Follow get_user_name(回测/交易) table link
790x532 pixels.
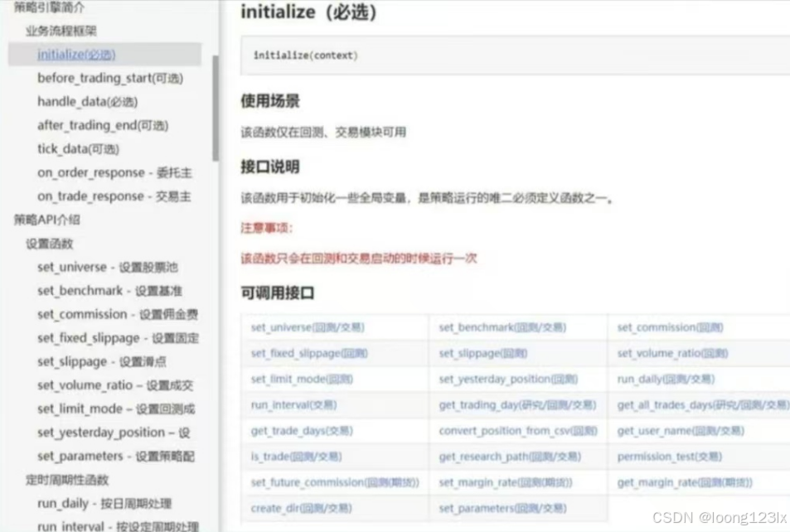point(681,431)
